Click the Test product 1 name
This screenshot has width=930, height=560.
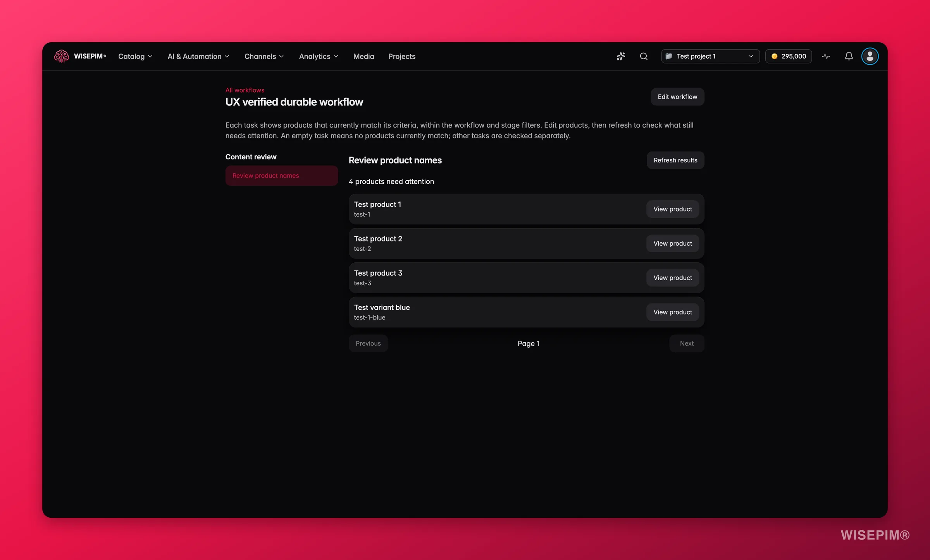(377, 204)
